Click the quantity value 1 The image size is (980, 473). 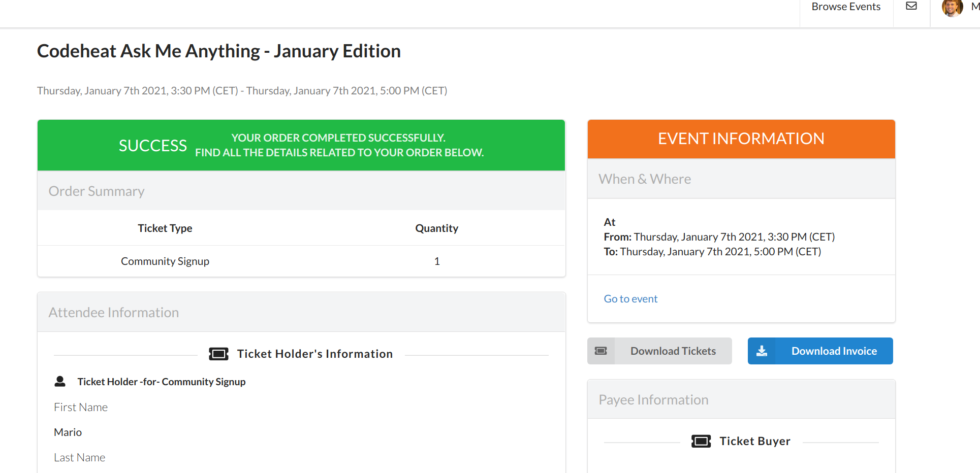[x=437, y=261]
